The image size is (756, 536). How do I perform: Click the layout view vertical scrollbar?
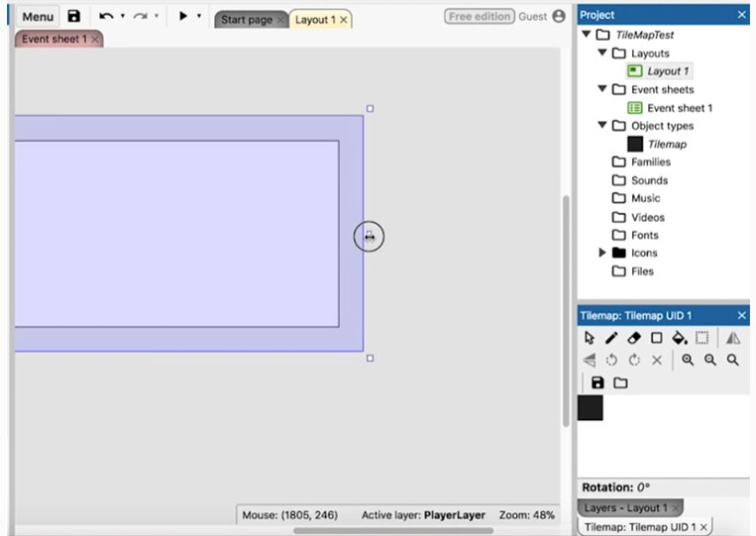[566, 311]
